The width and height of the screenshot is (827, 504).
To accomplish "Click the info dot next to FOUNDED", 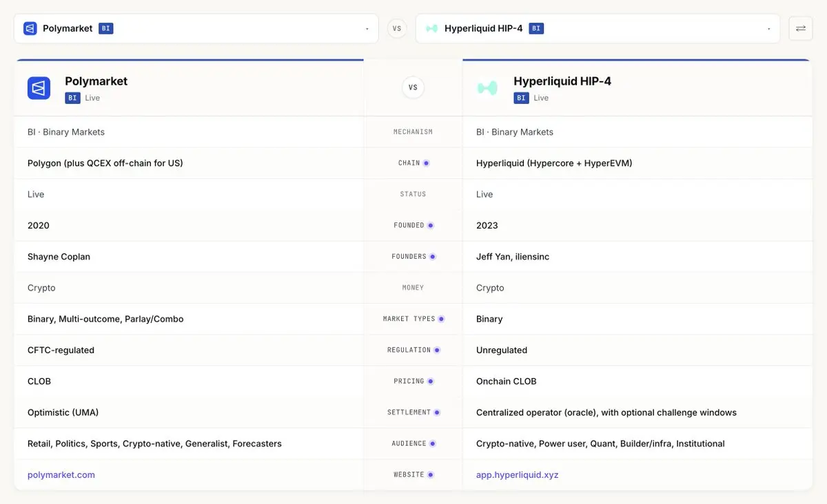I will pos(430,225).
